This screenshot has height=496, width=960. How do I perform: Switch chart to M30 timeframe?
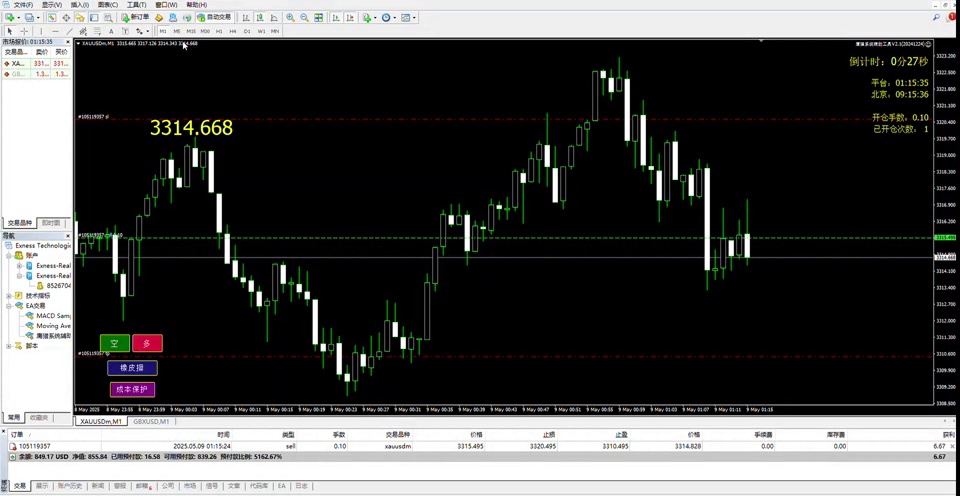coord(205,31)
